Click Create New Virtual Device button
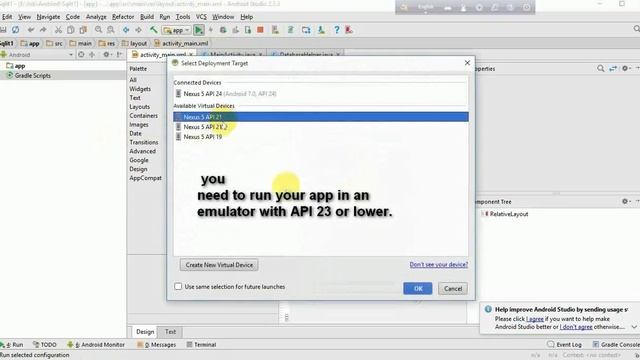The width and height of the screenshot is (640, 360). 219,265
